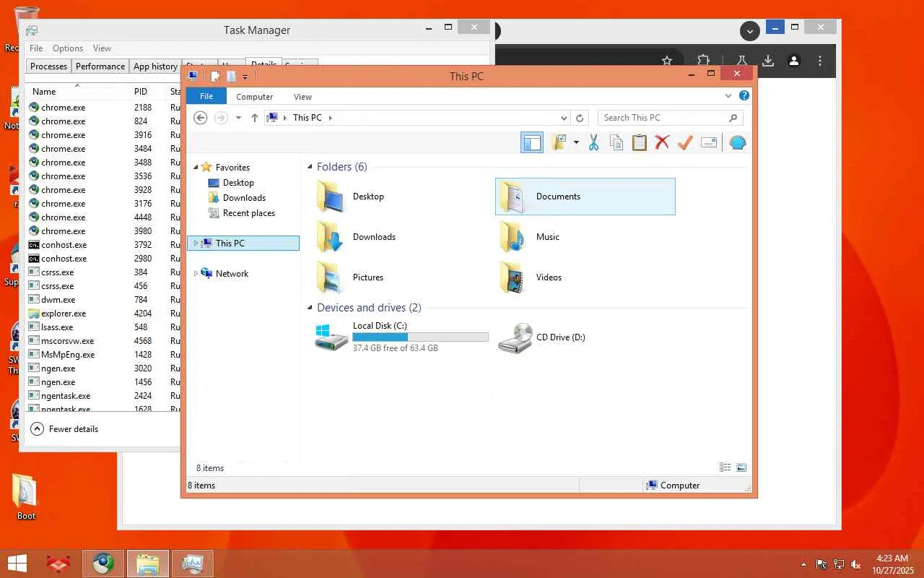Select the Documents folder tile
This screenshot has height=578, width=924.
tap(585, 197)
